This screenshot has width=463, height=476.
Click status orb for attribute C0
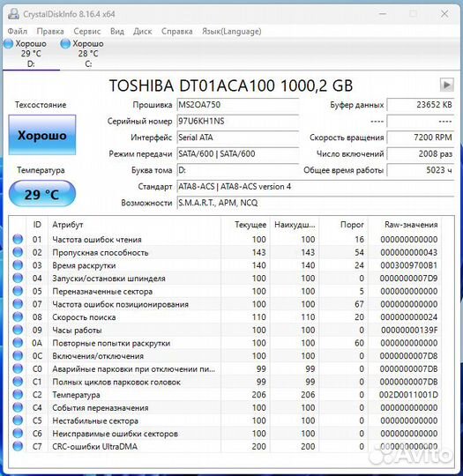click(x=18, y=368)
